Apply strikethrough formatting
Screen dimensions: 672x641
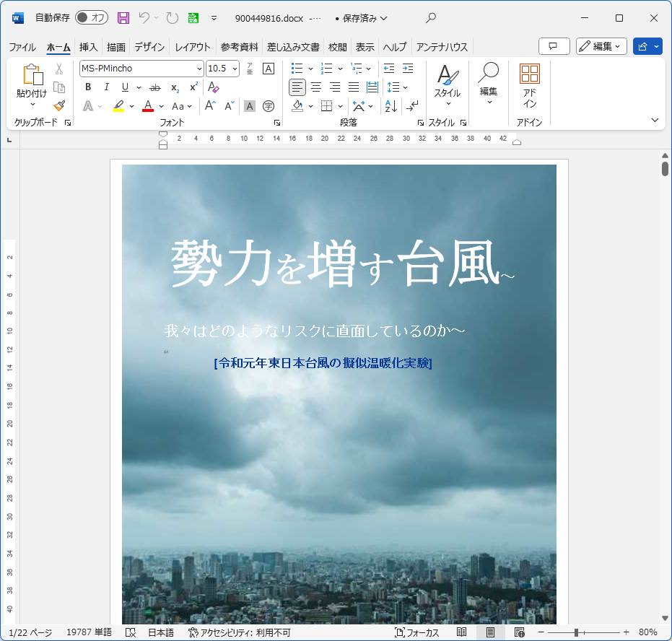(x=154, y=87)
